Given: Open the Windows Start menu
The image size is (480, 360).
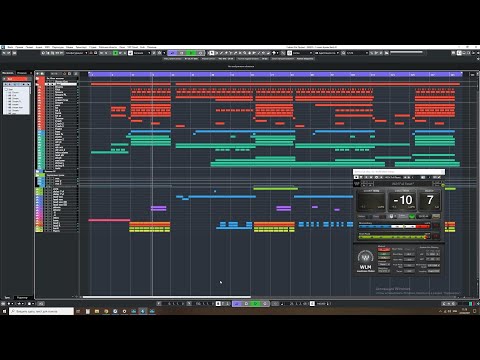Looking at the screenshot, I should (4, 311).
